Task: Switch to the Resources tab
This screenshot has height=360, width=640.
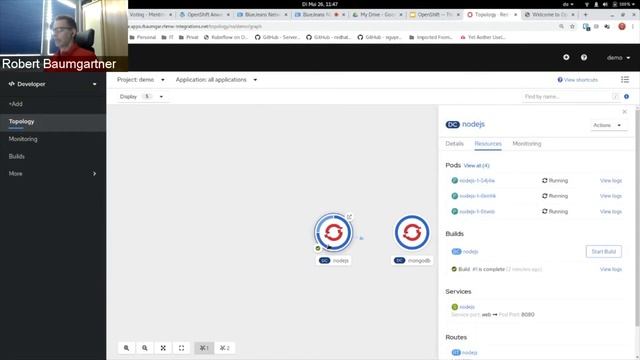Action: [488, 144]
